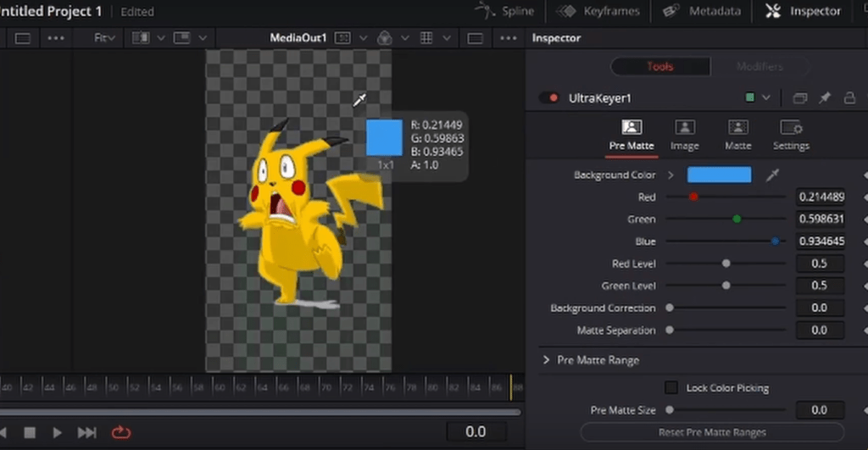The height and width of the screenshot is (450, 868).
Task: Click the Matte Separation slider handle
Action: [670, 330]
